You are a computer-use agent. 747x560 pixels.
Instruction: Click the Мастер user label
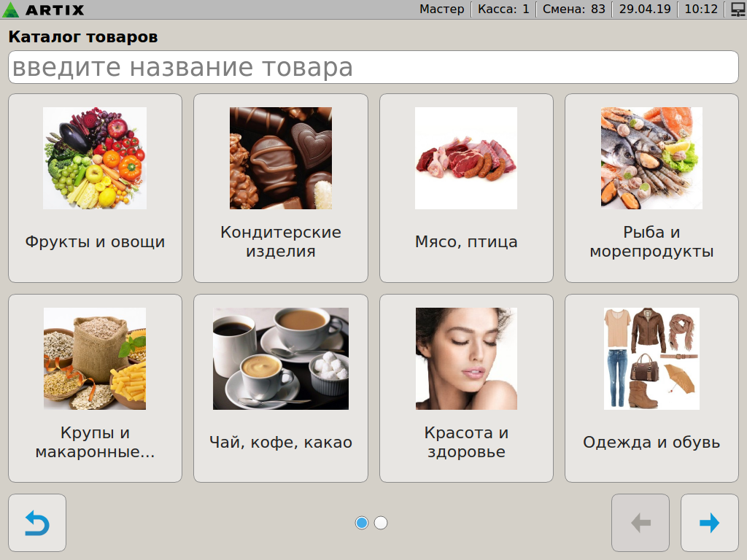coord(441,9)
